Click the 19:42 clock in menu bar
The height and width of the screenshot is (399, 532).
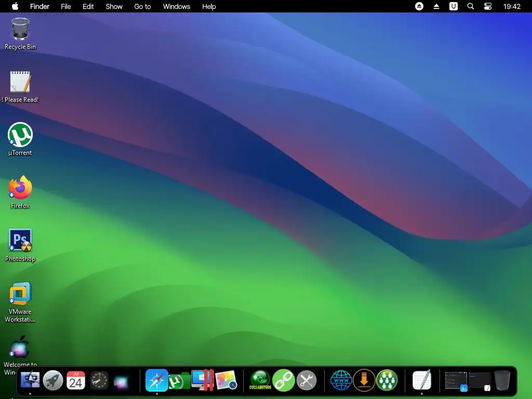(512, 6)
